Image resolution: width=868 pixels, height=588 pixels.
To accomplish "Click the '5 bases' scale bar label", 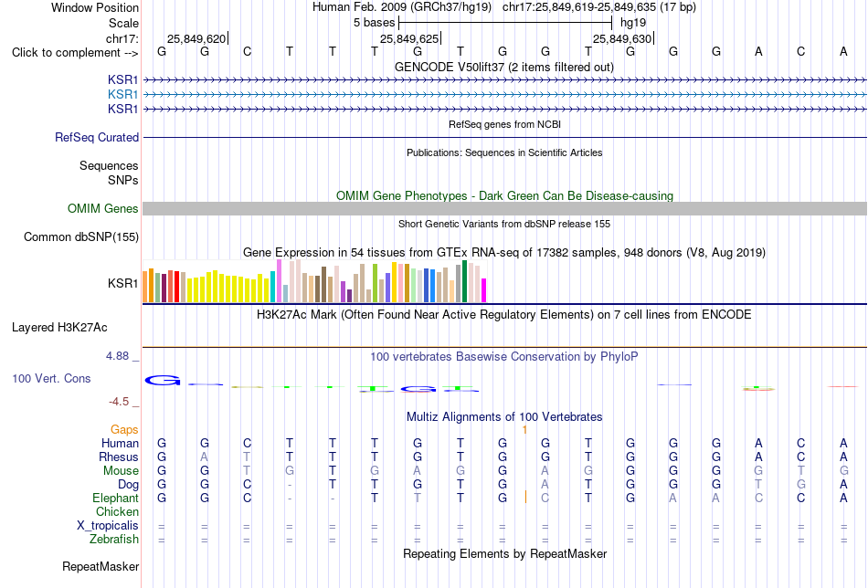I will coord(375,23).
